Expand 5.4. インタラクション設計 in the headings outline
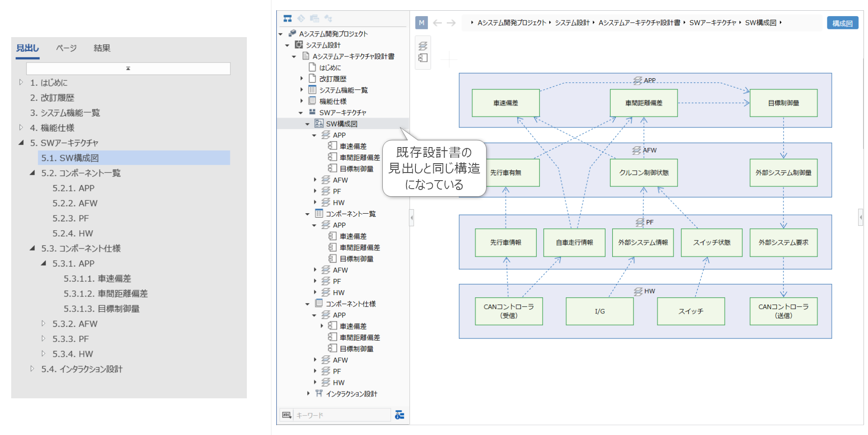 (32, 369)
